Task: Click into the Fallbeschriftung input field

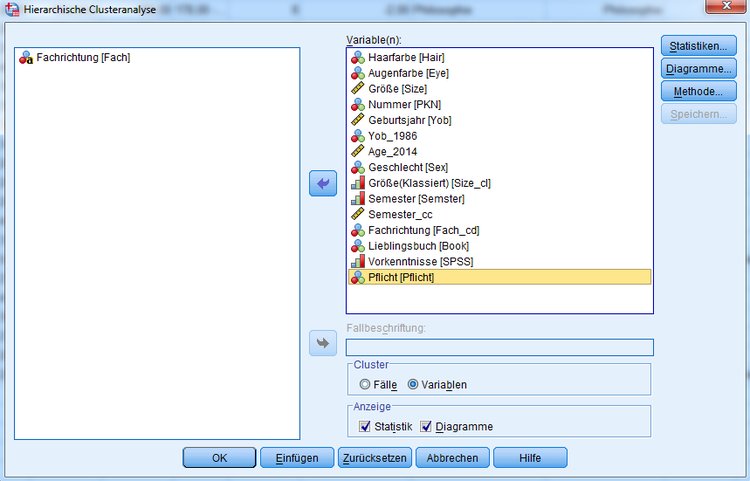Action: point(499,348)
